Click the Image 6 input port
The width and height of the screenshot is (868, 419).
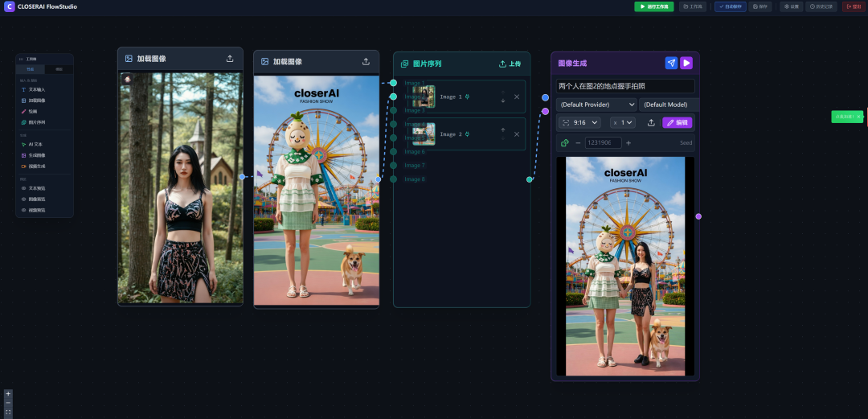393,151
